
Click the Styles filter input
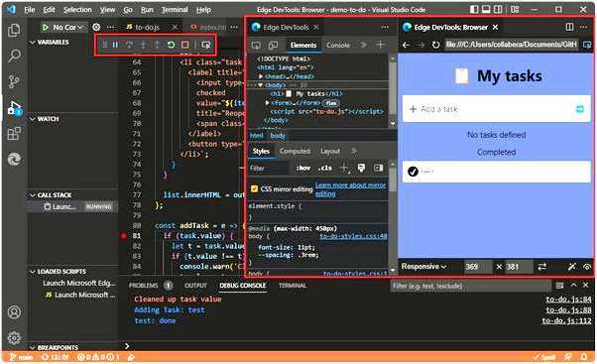269,168
